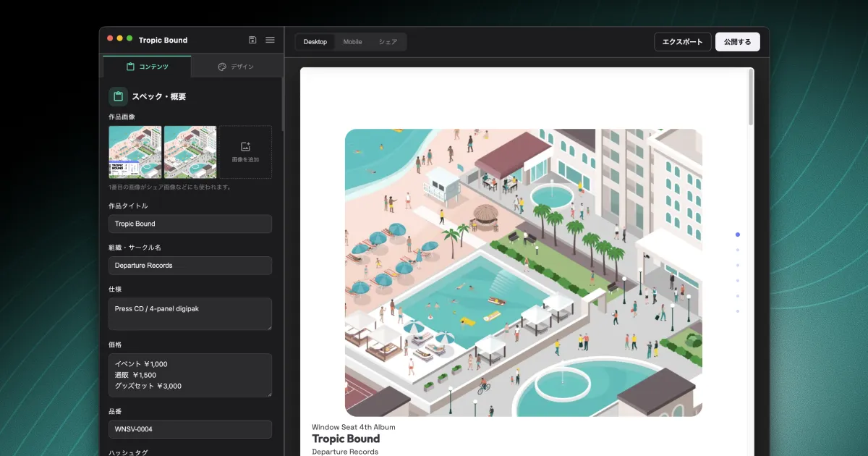The height and width of the screenshot is (456, 868).
Task: Select the Mobile preview mode
Action: coord(352,42)
